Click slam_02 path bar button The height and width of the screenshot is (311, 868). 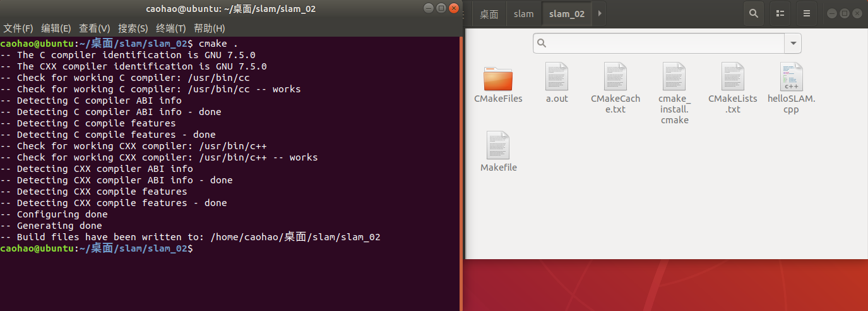pyautogui.click(x=567, y=13)
